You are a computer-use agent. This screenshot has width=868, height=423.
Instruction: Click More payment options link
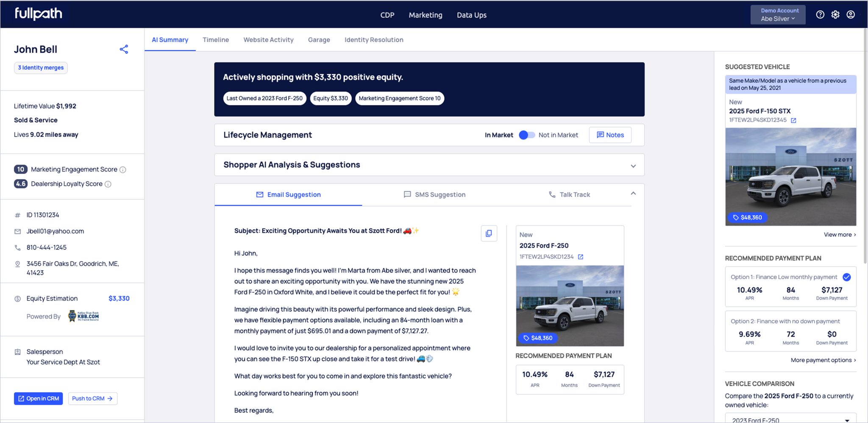823,360
